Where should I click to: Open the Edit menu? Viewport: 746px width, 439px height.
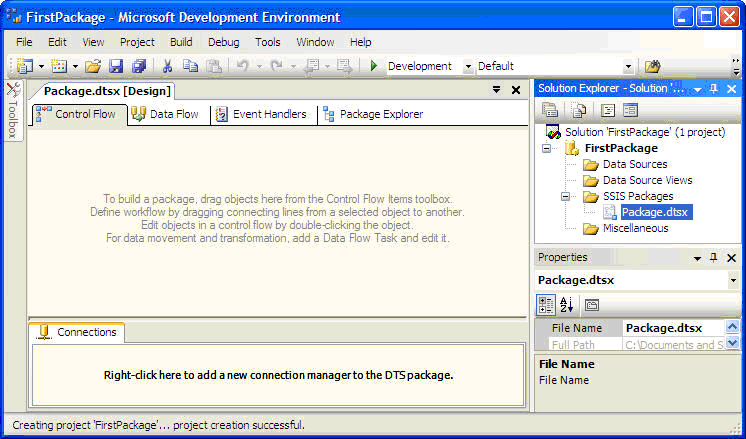tap(58, 42)
